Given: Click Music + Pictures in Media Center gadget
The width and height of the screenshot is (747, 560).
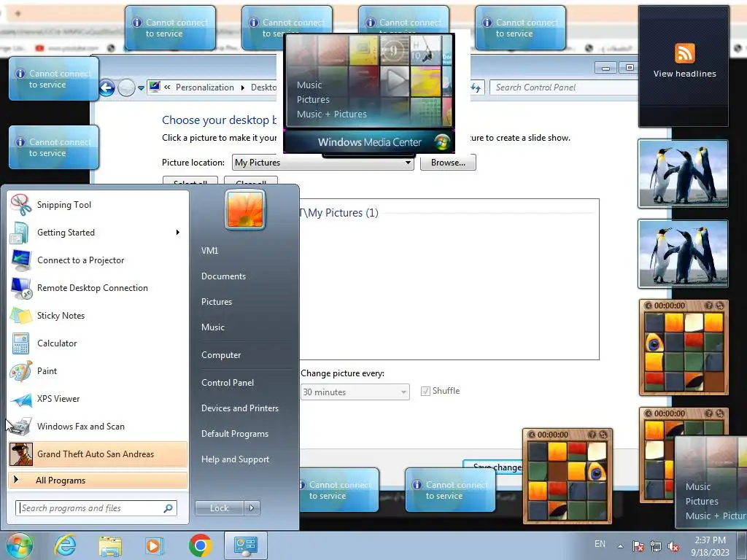Looking at the screenshot, I should (x=332, y=114).
